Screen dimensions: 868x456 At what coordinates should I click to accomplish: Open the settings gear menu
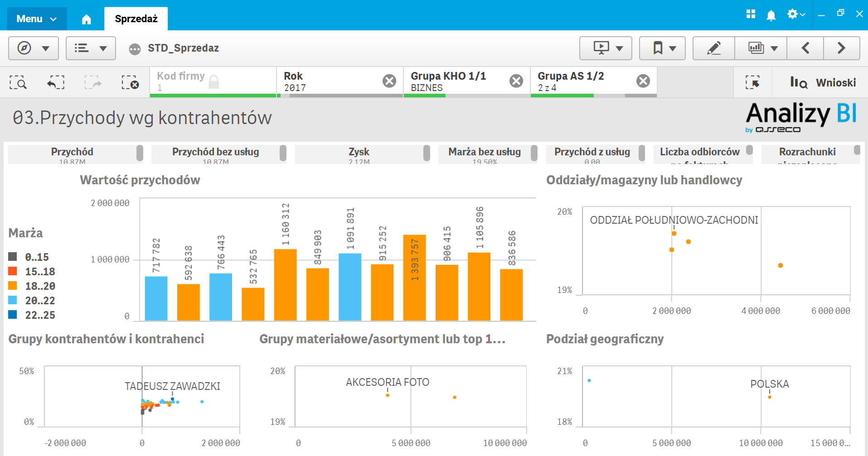point(795,14)
